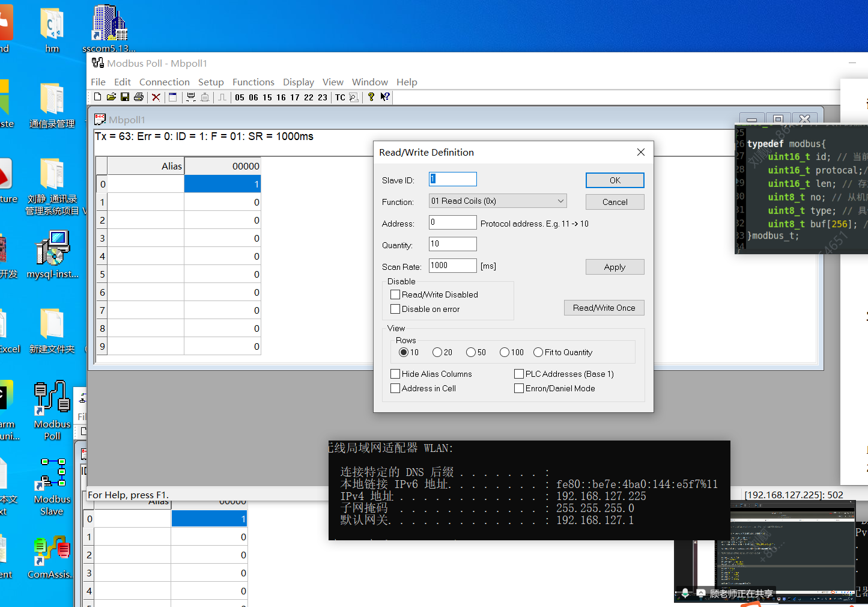Open the sscom5.13 desktop shortcut
The image size is (868, 607).
109,29
